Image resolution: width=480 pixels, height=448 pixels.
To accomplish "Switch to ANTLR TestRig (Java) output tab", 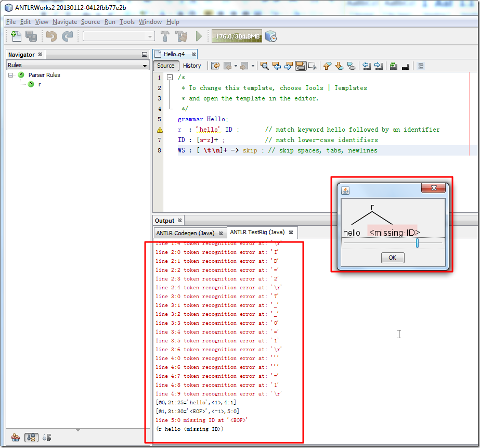I will [x=257, y=232].
